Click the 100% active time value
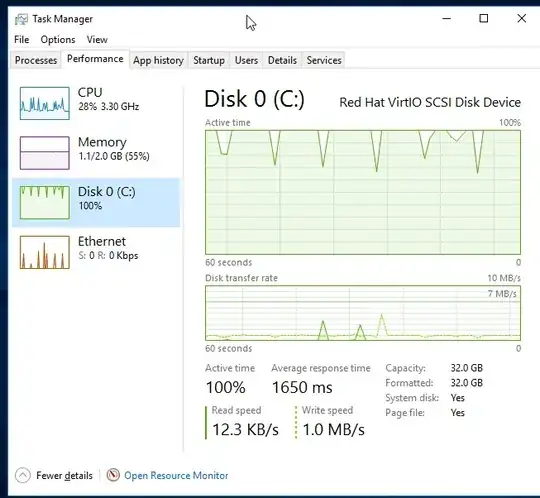Screen dimensions: 540x498 coord(226,387)
